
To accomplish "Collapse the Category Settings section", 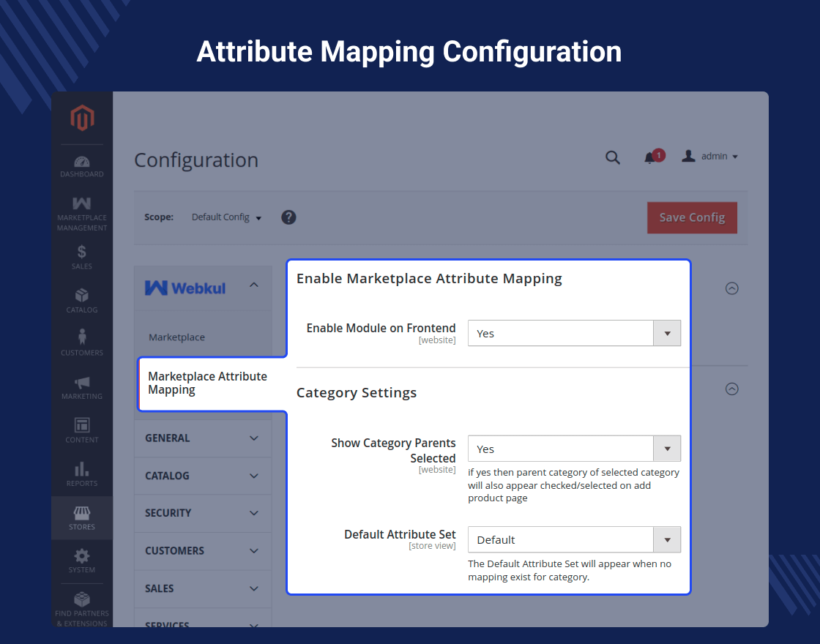I will coord(731,389).
